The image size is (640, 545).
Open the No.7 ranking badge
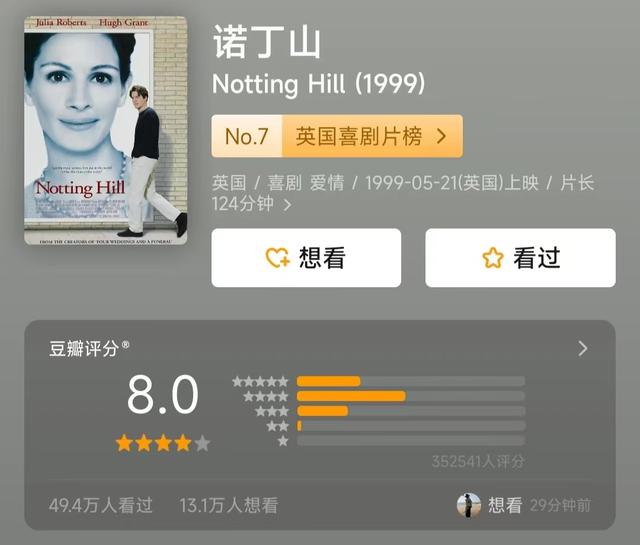(247, 136)
